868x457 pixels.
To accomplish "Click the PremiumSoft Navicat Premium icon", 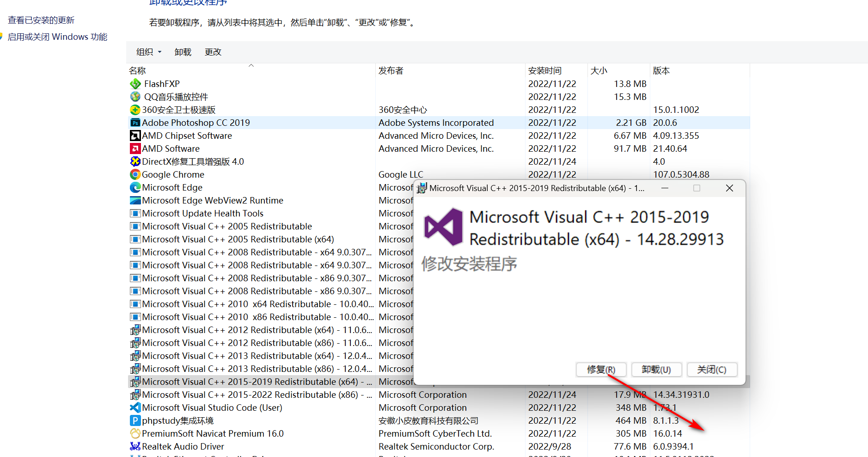I will [135, 433].
